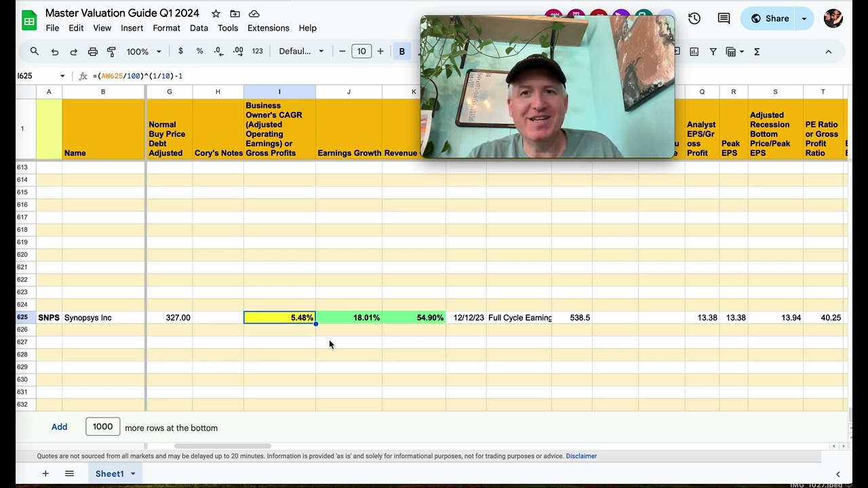Click the Share button
The width and height of the screenshot is (868, 488).
(769, 19)
